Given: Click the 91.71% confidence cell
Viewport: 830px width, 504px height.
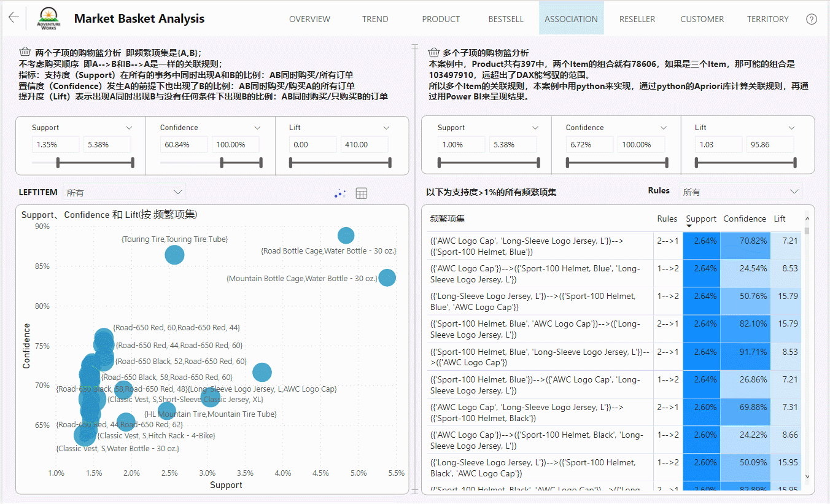Looking at the screenshot, I should (x=745, y=357).
